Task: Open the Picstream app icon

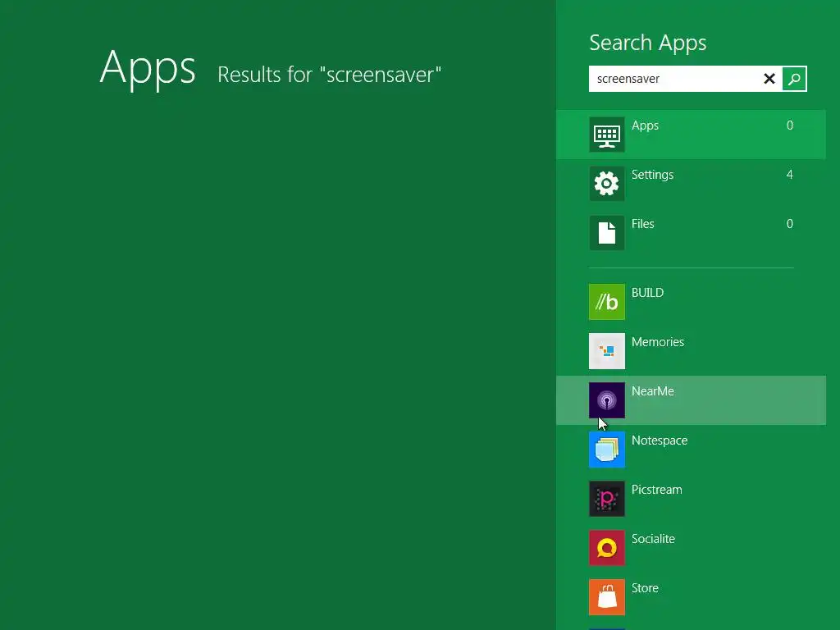Action: pyautogui.click(x=606, y=499)
